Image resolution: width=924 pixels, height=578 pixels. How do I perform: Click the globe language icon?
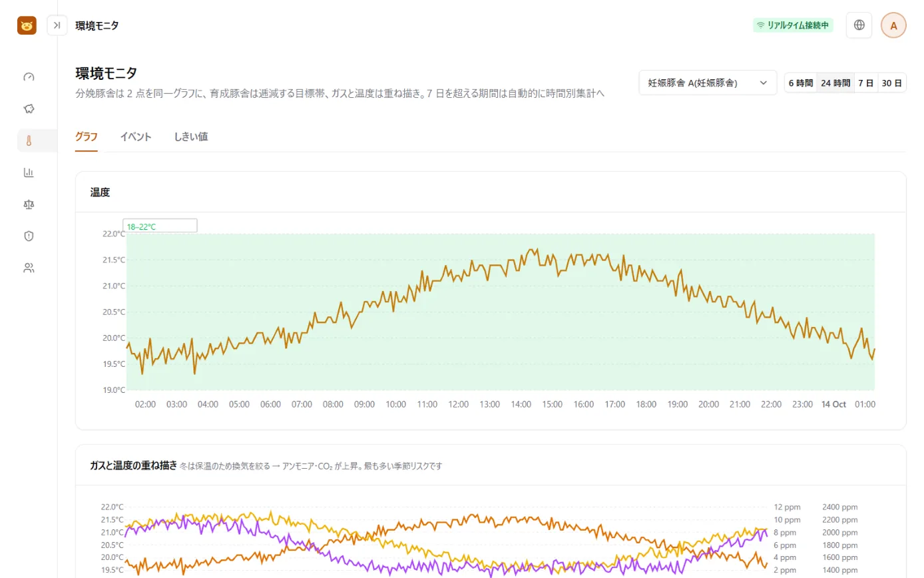pos(859,25)
